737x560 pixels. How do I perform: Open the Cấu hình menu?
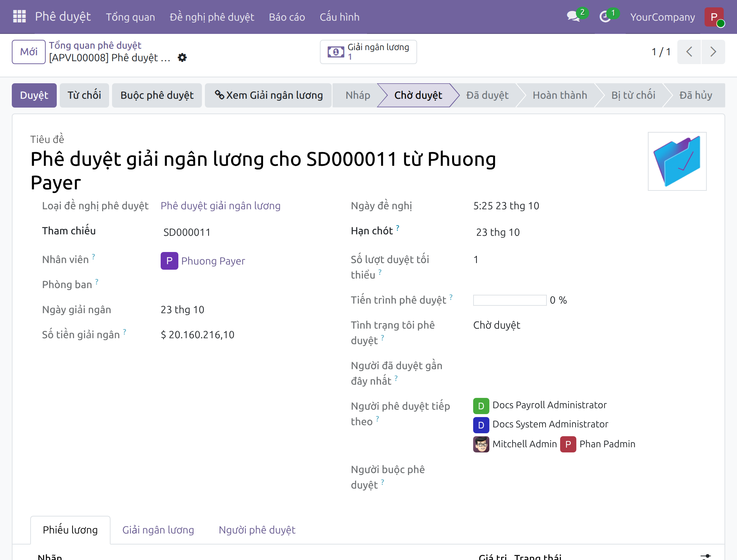339,17
